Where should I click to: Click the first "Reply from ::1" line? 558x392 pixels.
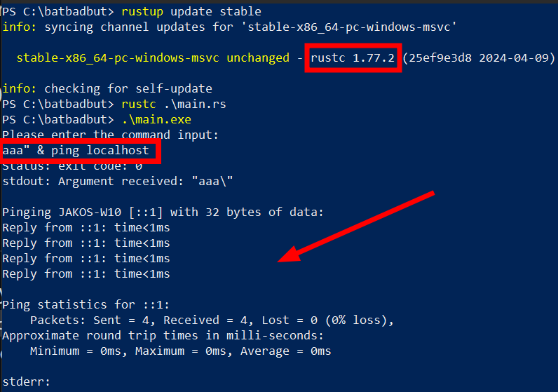86,228
